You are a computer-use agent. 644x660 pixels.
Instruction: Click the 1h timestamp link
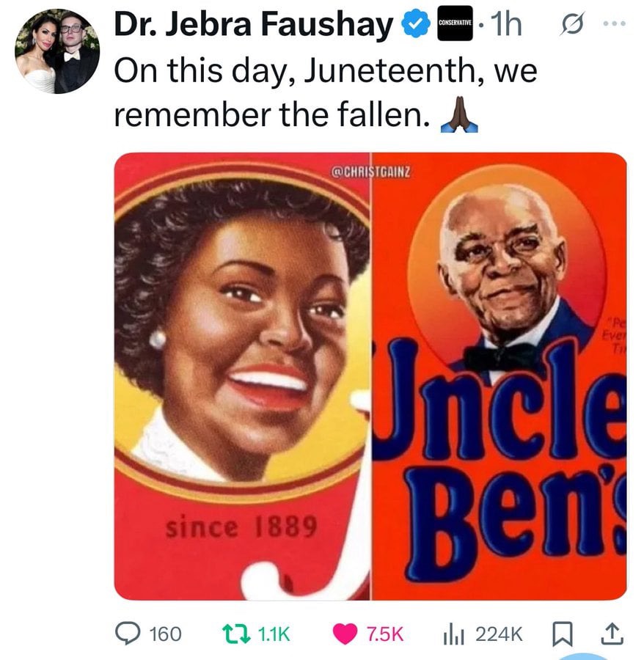click(506, 24)
